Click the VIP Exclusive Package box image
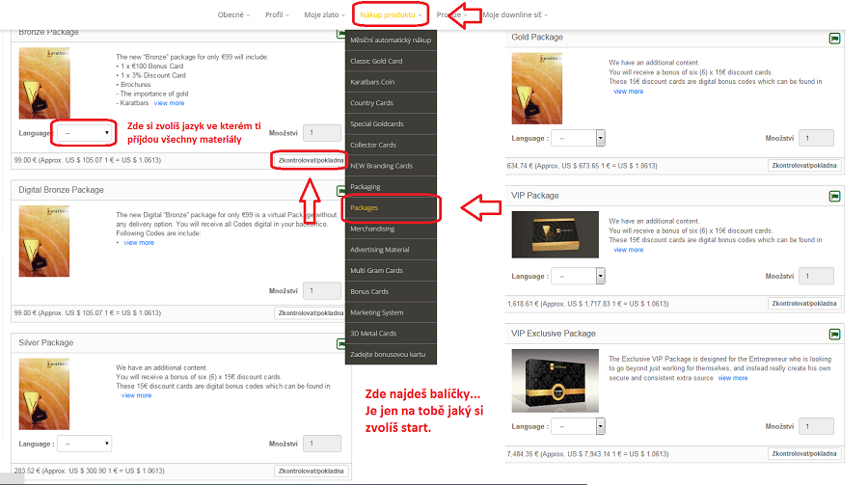The height and width of the screenshot is (485, 868). tap(556, 380)
